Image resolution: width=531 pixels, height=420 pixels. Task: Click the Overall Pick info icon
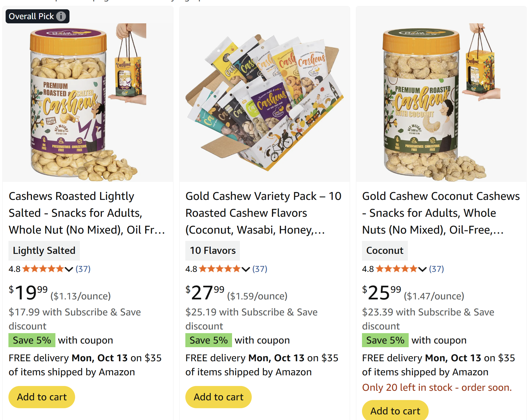tap(61, 16)
